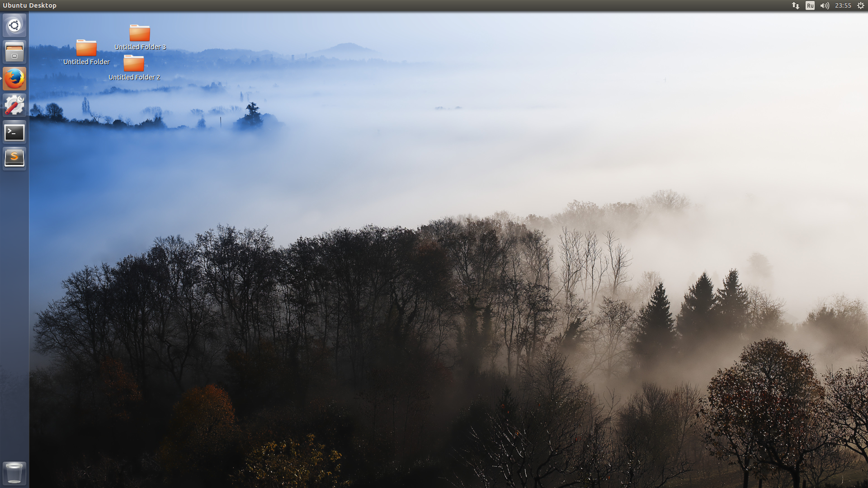Open the network connections indicator

coord(796,5)
